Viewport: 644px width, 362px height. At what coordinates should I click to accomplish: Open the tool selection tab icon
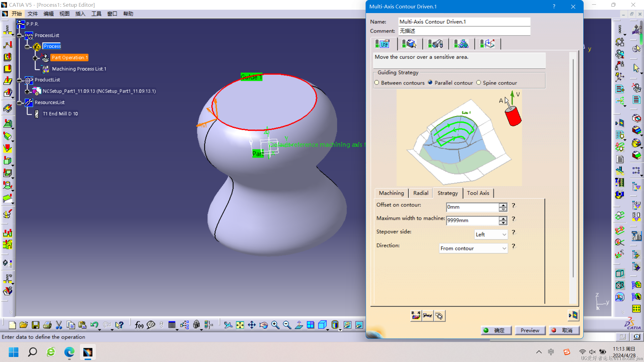tap(435, 44)
